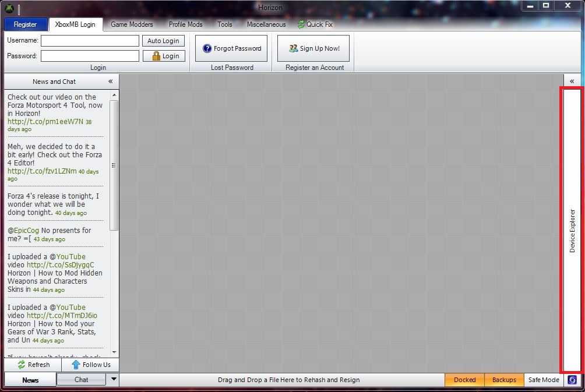
Task: Click the '38 days ago' timestamp text
Action: tap(50, 125)
